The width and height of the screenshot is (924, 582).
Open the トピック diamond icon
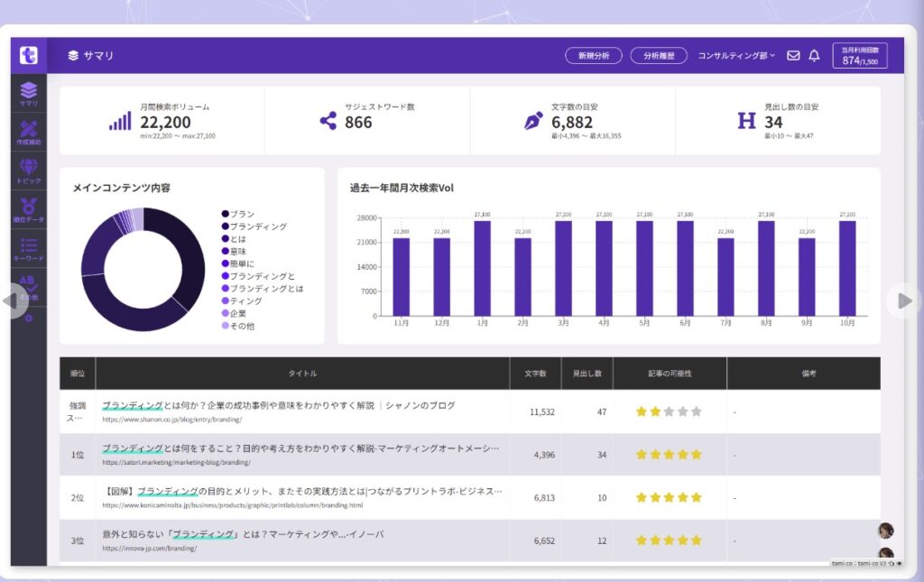[x=29, y=171]
